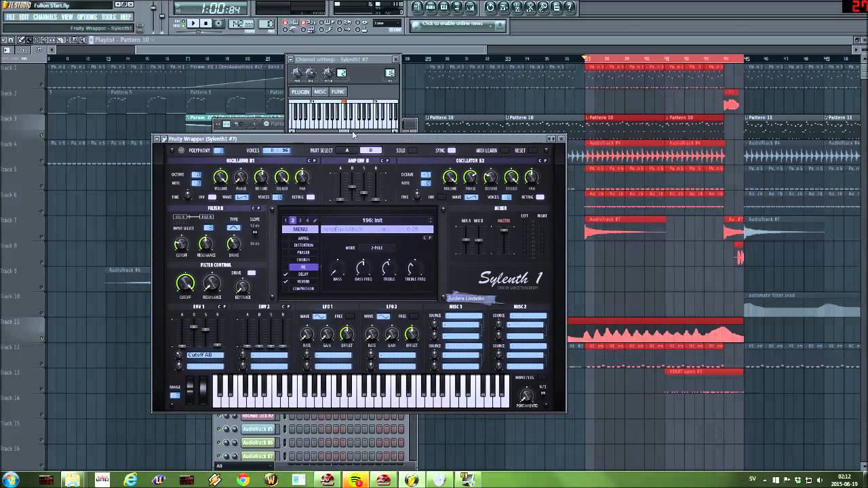Click LFO 2 OFFSET knob

coord(412,333)
